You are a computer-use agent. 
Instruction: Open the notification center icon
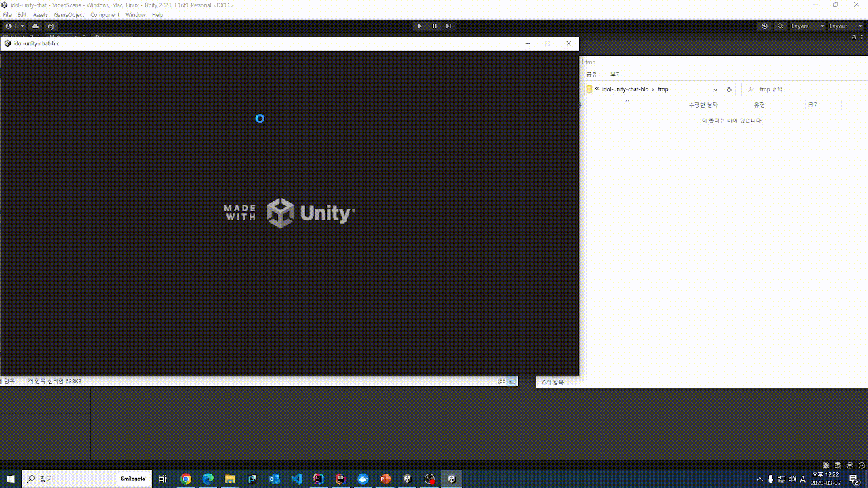pyautogui.click(x=854, y=479)
